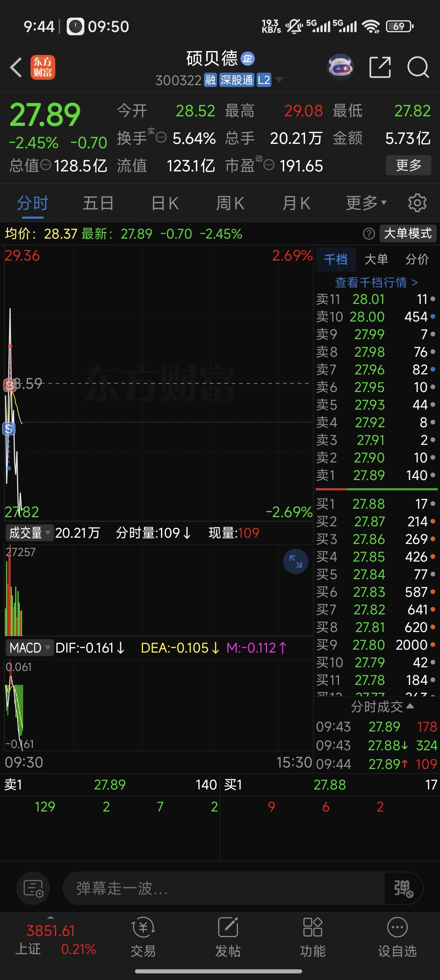Open the robot AI assistant icon
The height and width of the screenshot is (980, 440).
[x=340, y=67]
